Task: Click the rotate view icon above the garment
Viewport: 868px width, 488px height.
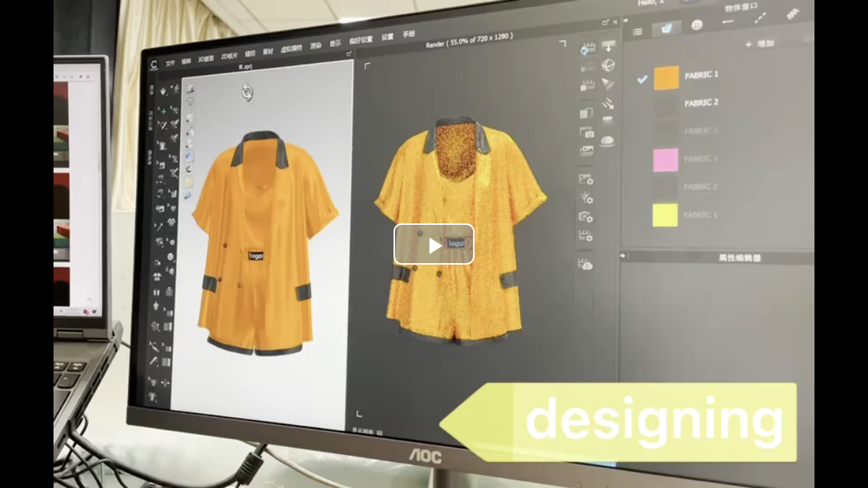Action: [247, 92]
